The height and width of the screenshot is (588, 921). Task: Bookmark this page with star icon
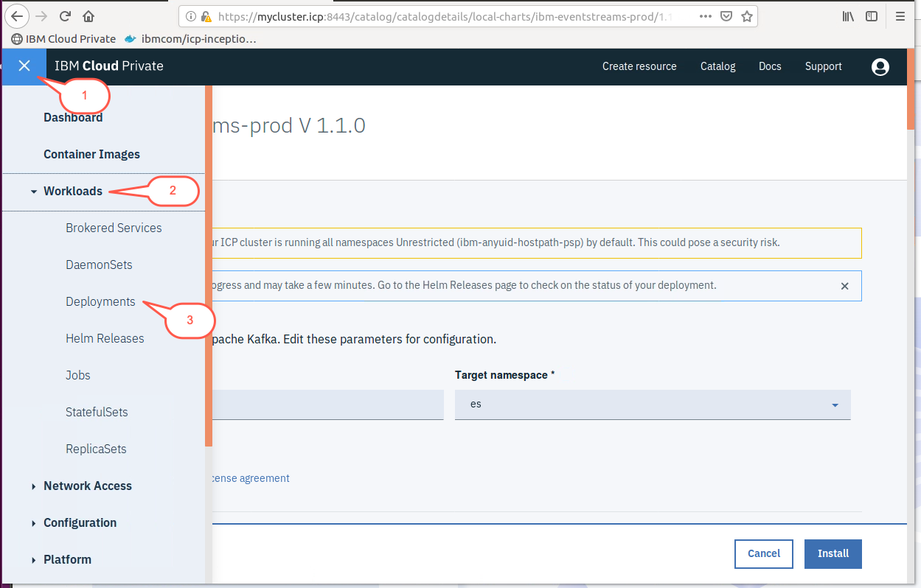coord(747,16)
